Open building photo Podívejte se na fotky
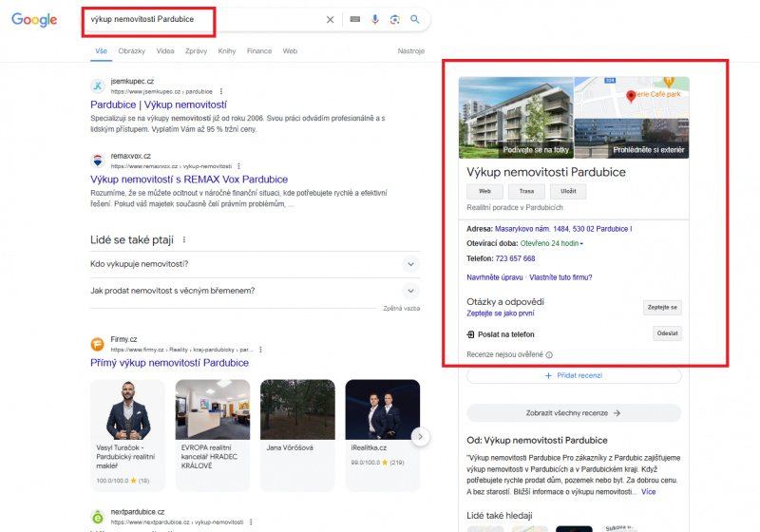This screenshot has width=760, height=532. (x=516, y=117)
